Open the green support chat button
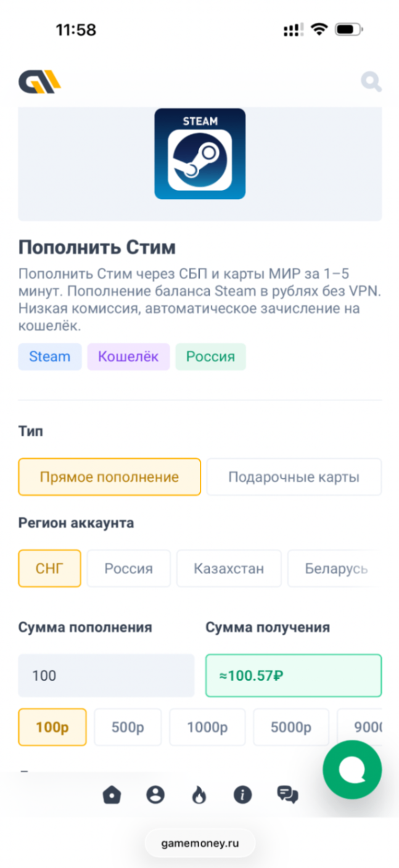 [x=352, y=770]
